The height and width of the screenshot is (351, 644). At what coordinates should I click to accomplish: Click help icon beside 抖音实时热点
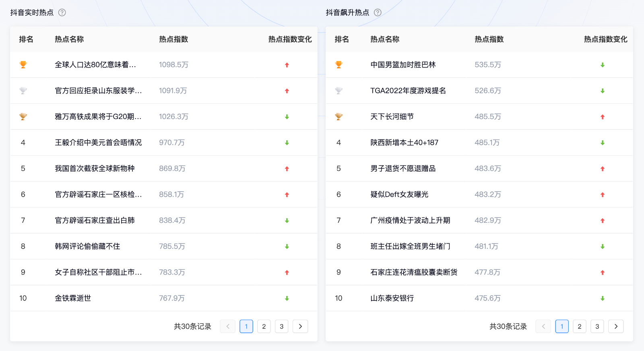[x=62, y=12]
